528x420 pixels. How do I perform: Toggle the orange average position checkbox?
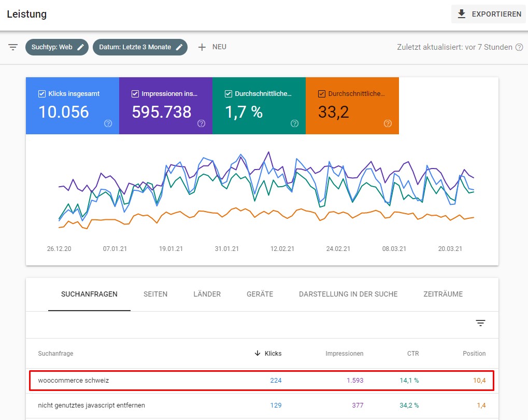322,94
